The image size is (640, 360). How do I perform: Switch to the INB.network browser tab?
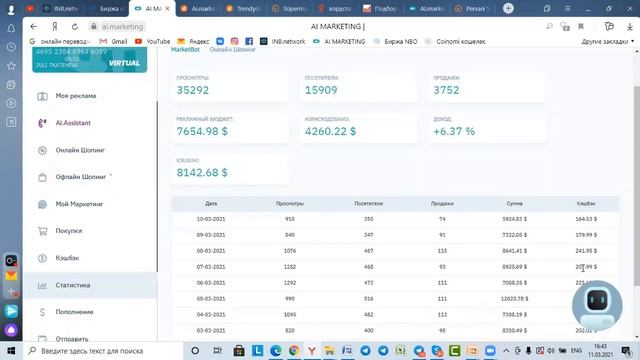60,8
